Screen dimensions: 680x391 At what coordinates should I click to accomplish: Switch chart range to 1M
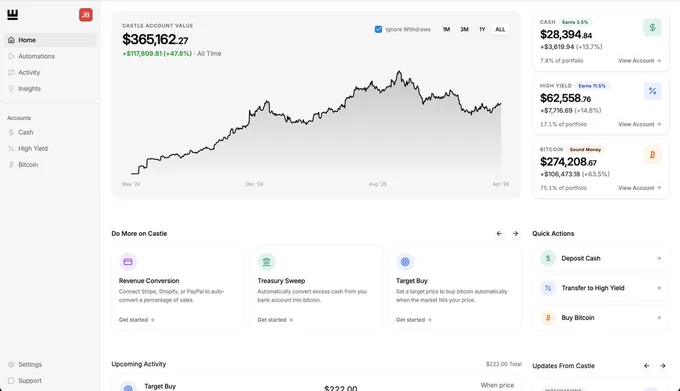(446, 29)
